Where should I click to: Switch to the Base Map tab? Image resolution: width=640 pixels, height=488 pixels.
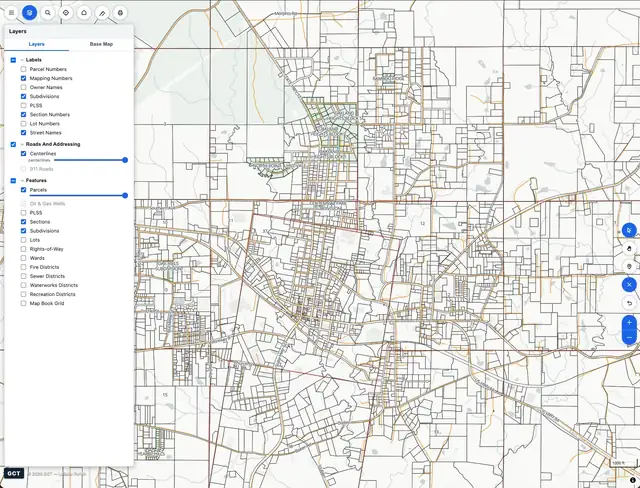101,44
